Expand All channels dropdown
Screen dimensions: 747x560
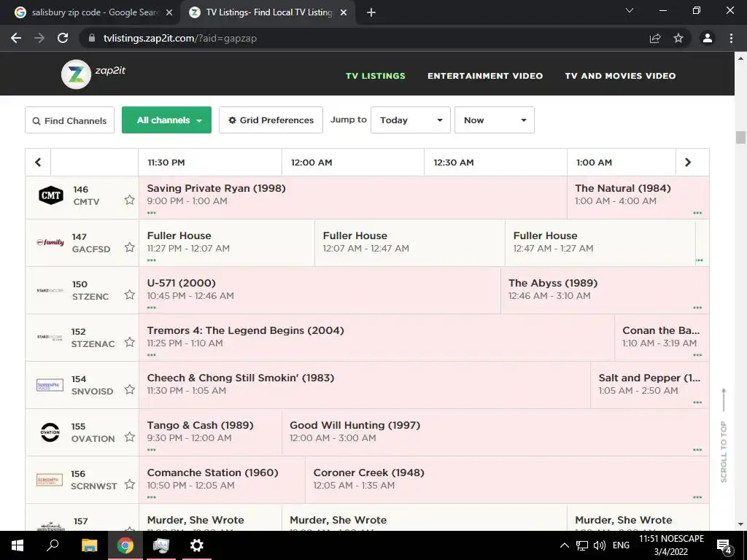[167, 120]
